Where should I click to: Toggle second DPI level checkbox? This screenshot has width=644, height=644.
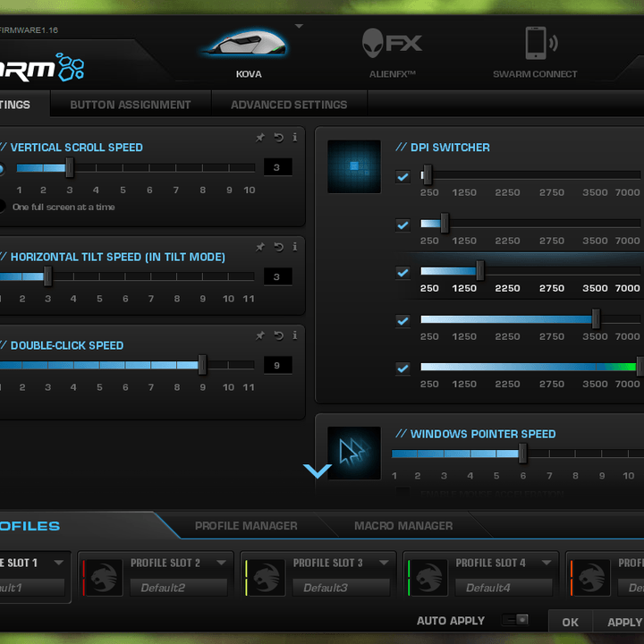pos(402,225)
